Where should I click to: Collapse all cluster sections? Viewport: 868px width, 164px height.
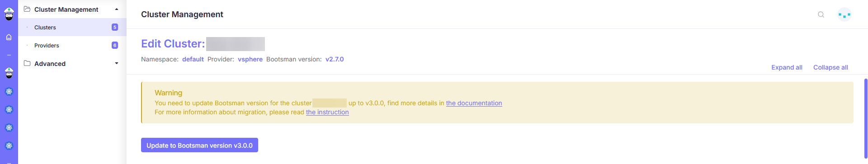pyautogui.click(x=830, y=67)
